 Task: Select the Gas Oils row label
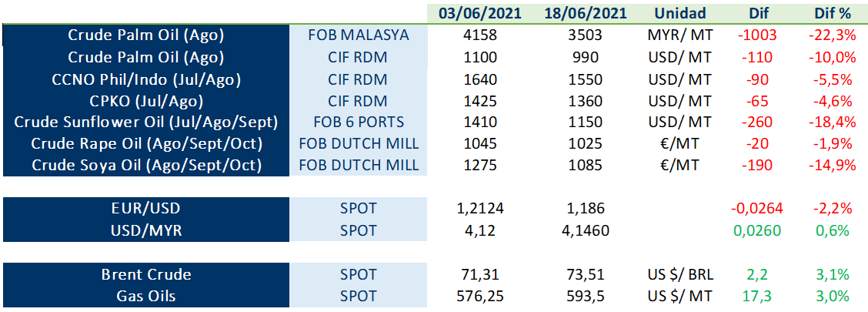point(146,296)
